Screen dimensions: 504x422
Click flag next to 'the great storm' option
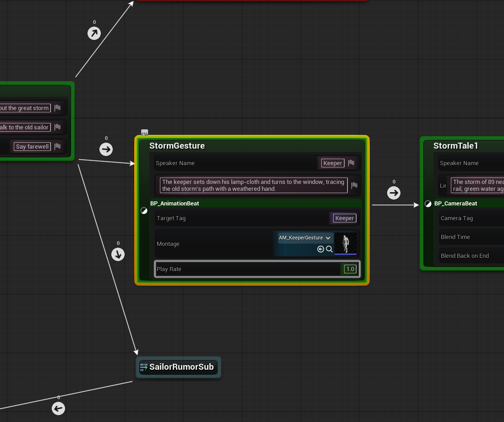58,108
